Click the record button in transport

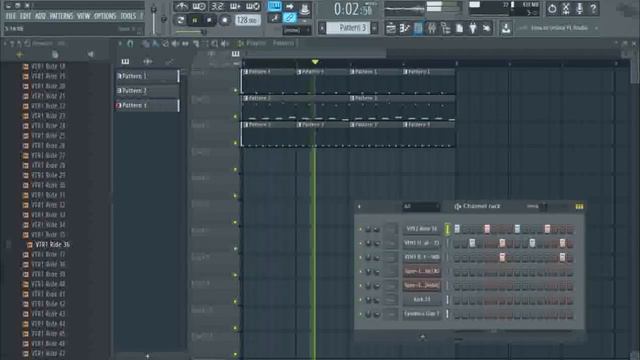pos(224,20)
